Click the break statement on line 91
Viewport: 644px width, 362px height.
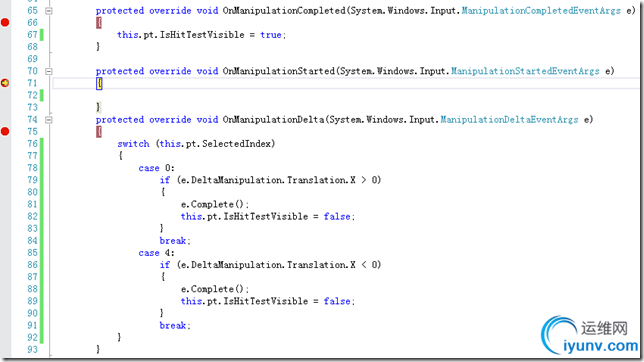pos(175,325)
